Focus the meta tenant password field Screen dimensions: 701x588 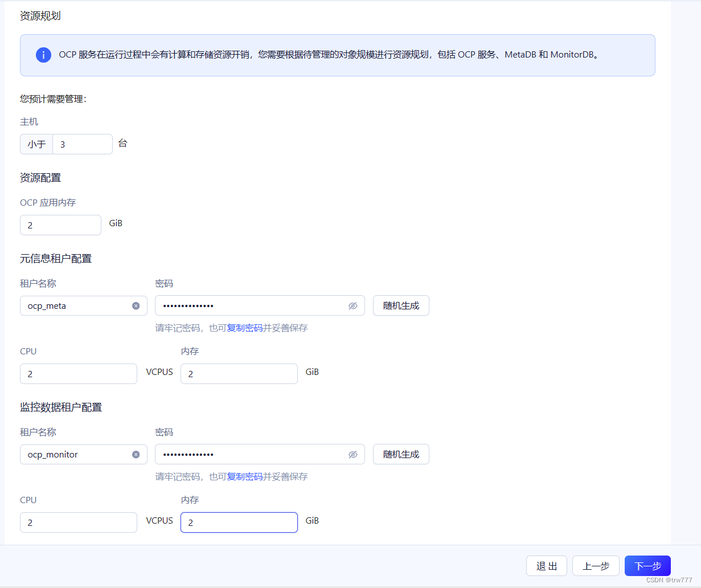(260, 305)
